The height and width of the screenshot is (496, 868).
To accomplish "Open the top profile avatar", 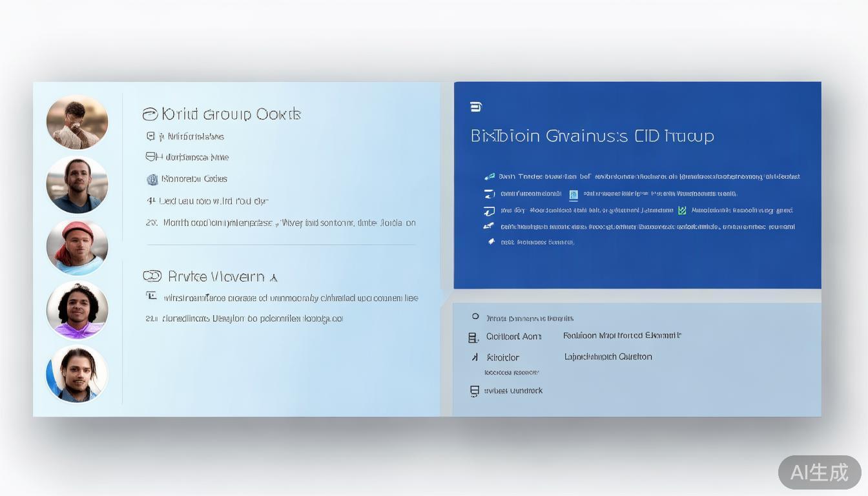I will coord(77,122).
